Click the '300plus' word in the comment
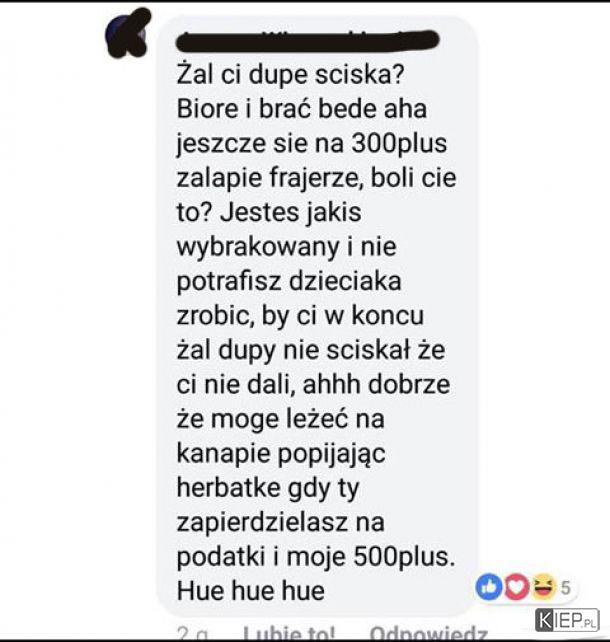 399,143
